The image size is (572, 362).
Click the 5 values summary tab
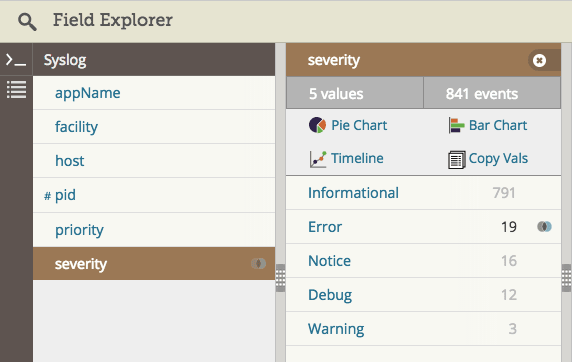click(355, 93)
